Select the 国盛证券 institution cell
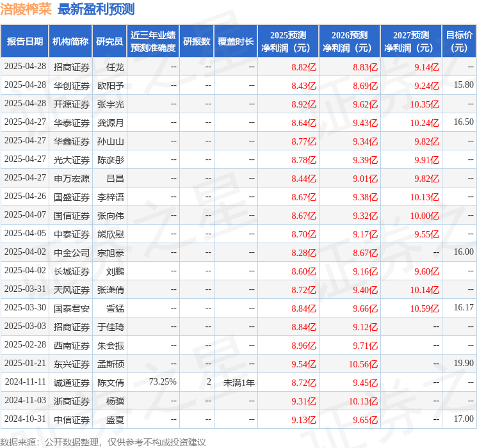This screenshot has width=477, height=448. coord(72,197)
